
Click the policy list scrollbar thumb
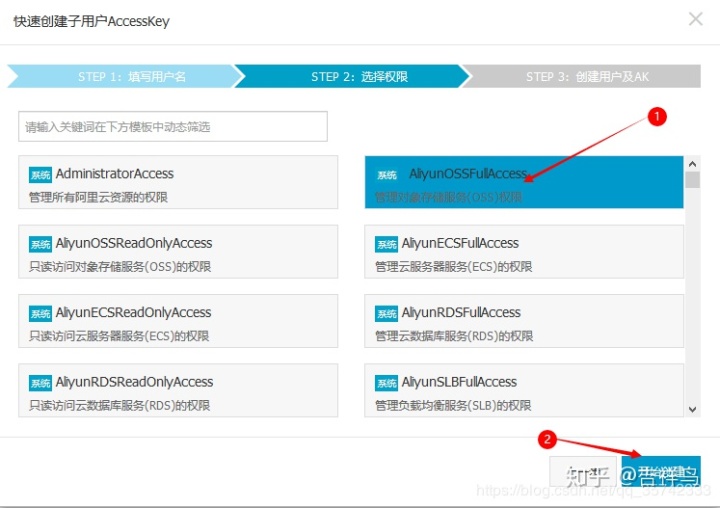coord(692,180)
